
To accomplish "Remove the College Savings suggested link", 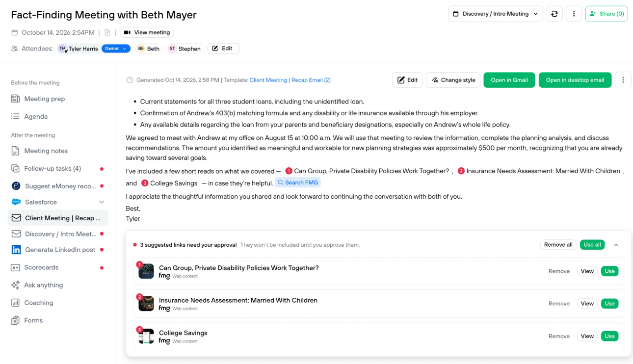I will (559, 336).
